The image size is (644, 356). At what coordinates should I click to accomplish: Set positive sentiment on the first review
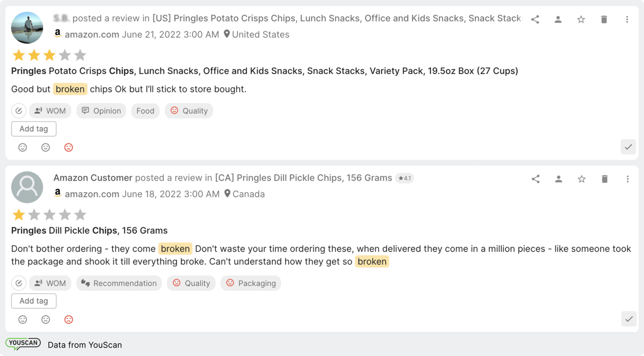pyautogui.click(x=23, y=147)
